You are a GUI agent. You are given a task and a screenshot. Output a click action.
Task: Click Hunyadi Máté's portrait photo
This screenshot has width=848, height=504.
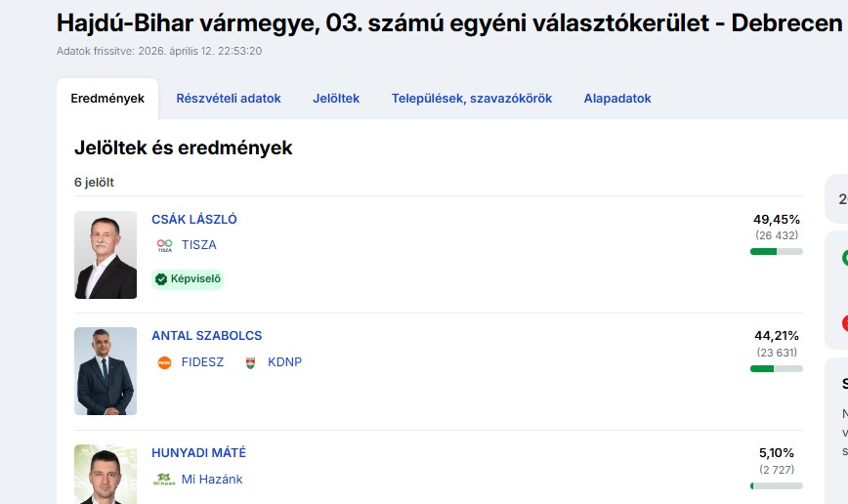[x=106, y=475]
